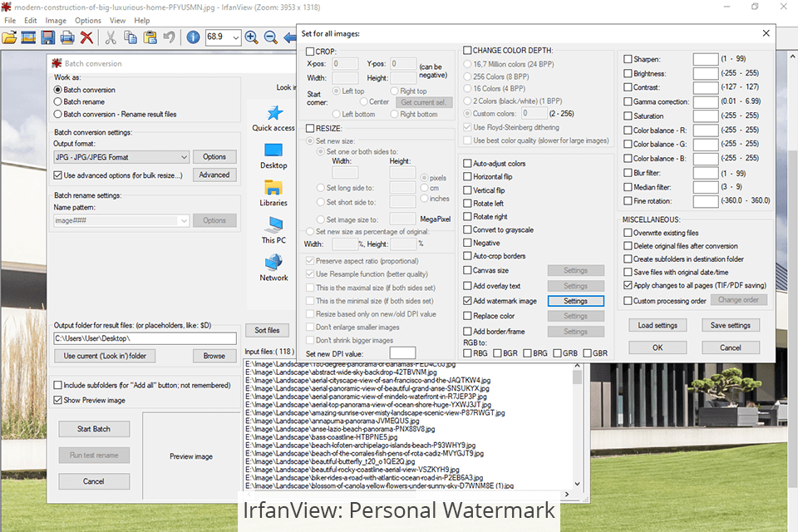The height and width of the screenshot is (532, 798).
Task: Click the Zoom out magnifier icon
Action: (x=271, y=37)
